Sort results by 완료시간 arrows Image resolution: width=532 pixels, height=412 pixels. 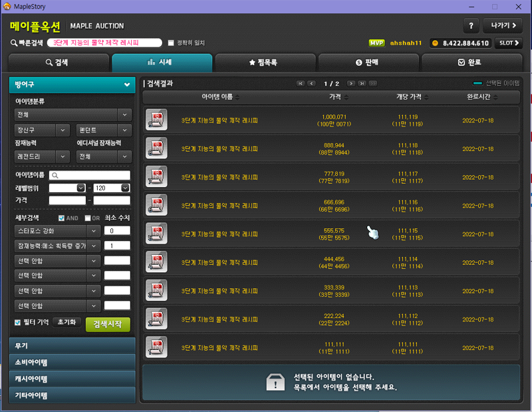click(x=495, y=97)
